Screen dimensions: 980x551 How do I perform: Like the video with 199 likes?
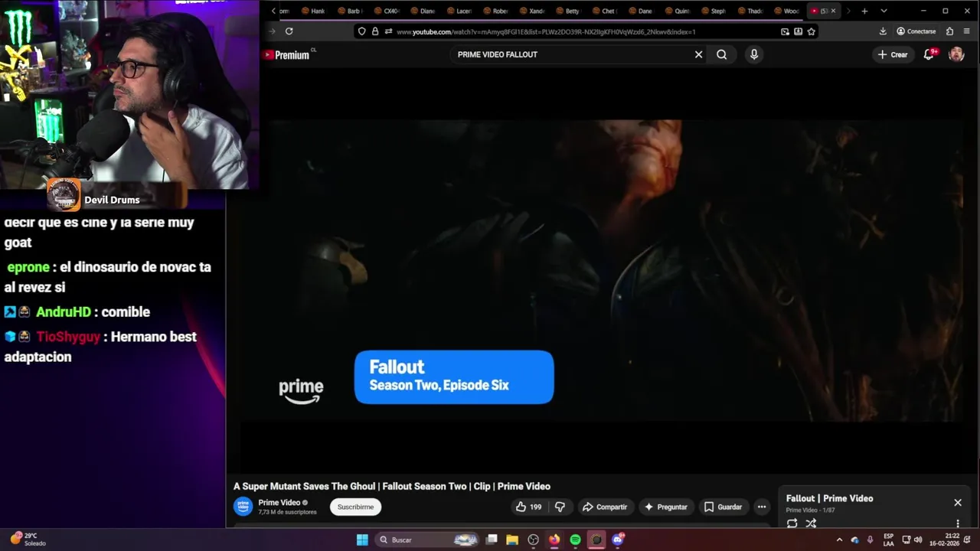tap(528, 507)
